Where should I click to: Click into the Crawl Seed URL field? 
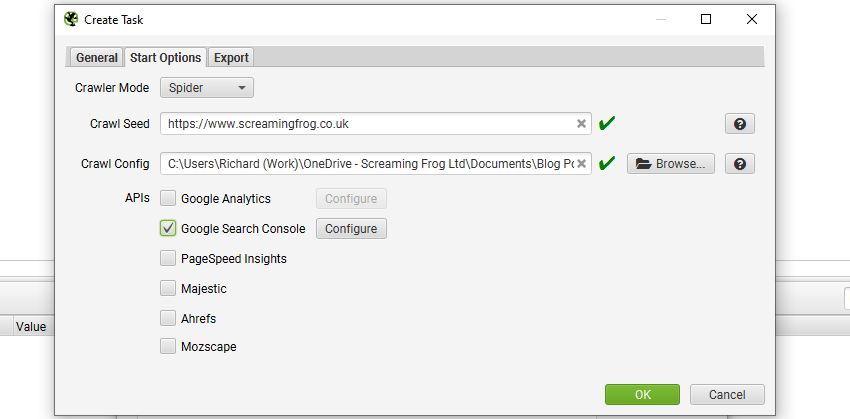click(371, 124)
